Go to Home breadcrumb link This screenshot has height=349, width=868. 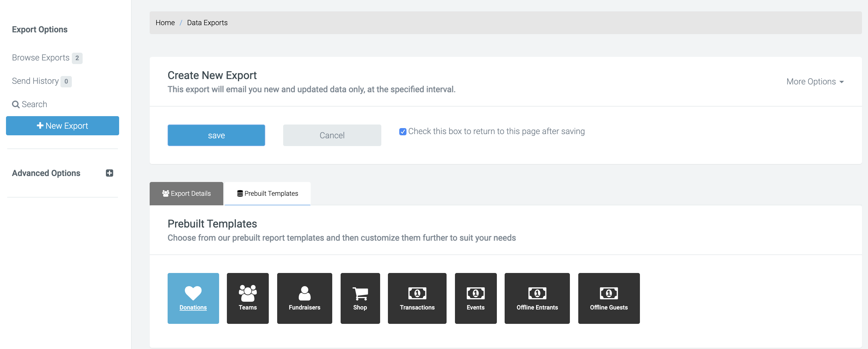165,22
